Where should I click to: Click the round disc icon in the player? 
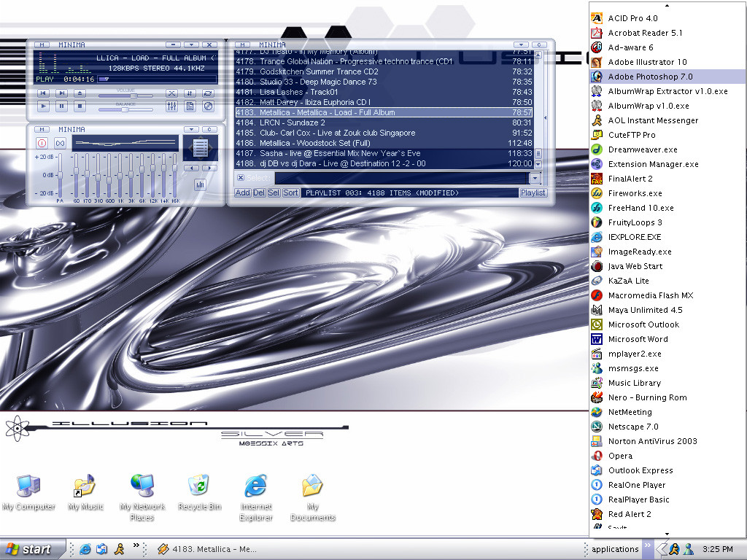click(208, 106)
